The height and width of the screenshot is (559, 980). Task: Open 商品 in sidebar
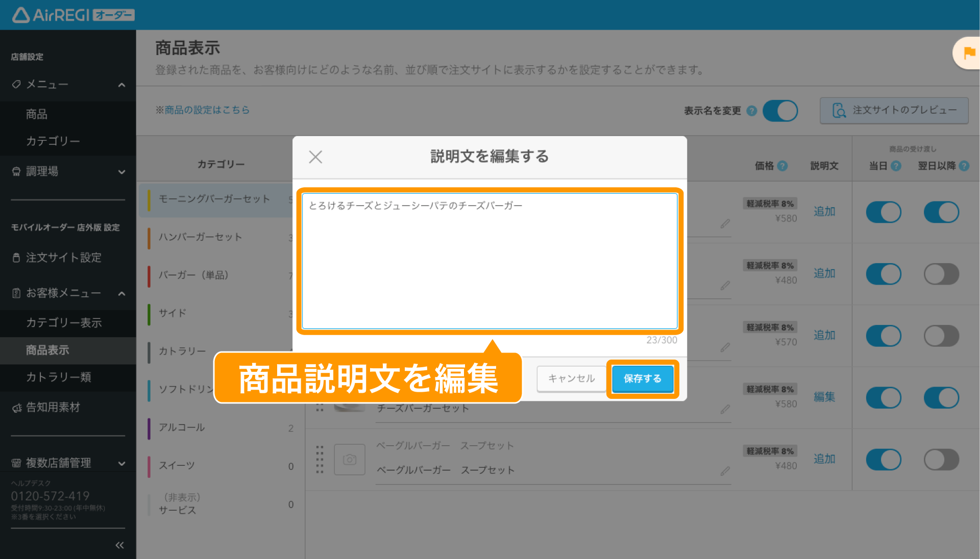pos(37,114)
